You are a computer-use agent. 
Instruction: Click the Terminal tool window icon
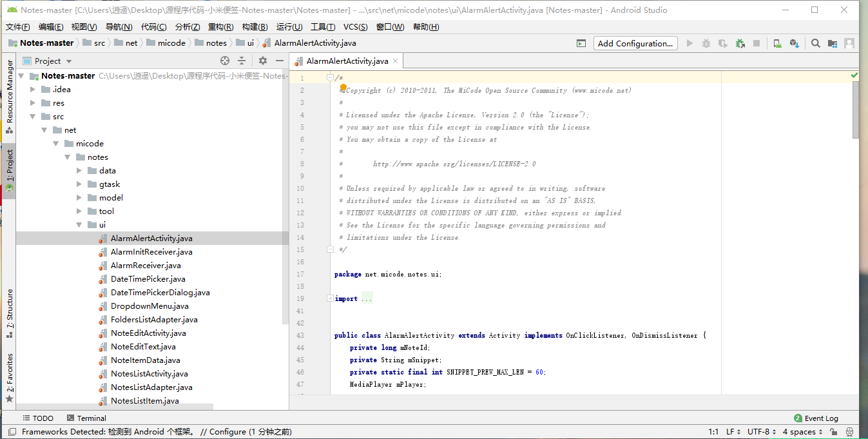pyautogui.click(x=71, y=418)
